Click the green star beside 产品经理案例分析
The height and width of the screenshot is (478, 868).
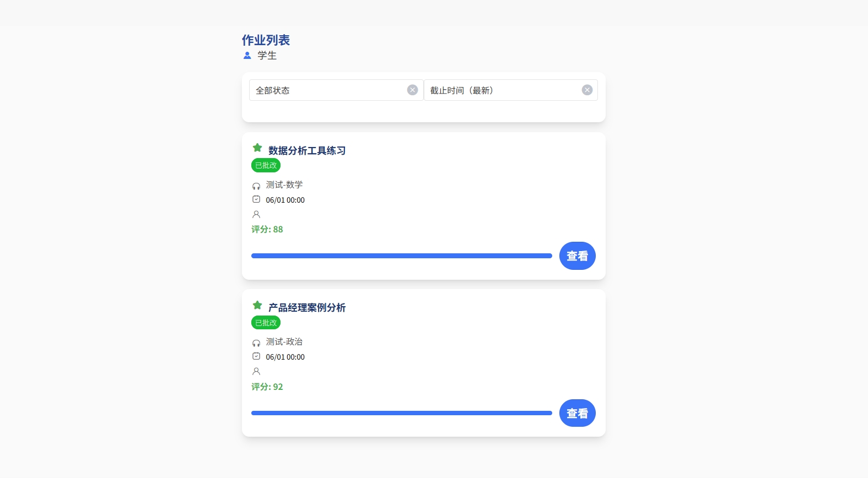tap(257, 305)
